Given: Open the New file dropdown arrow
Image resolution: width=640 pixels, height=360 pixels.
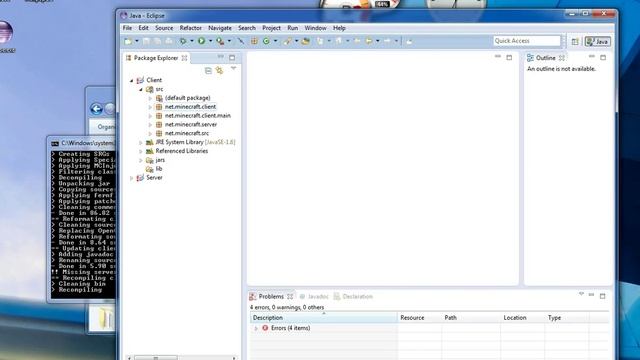Looking at the screenshot, I should coord(137,41).
